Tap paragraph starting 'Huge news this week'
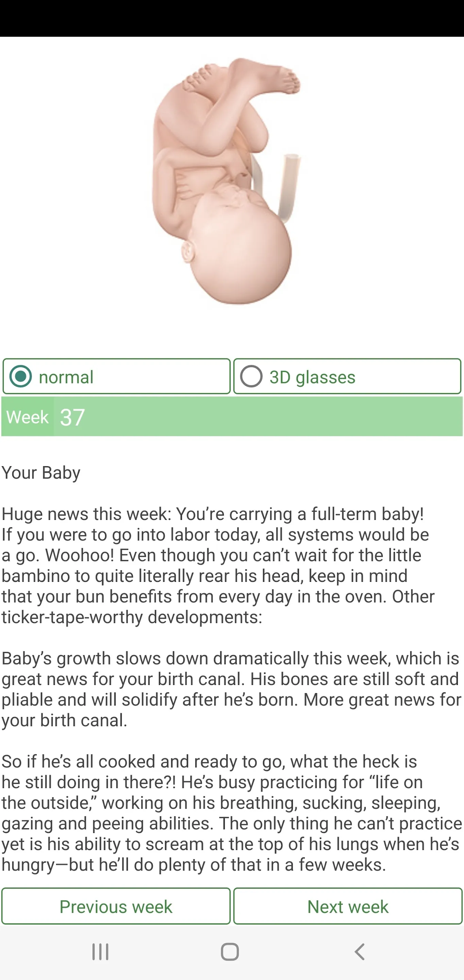 coord(218,565)
